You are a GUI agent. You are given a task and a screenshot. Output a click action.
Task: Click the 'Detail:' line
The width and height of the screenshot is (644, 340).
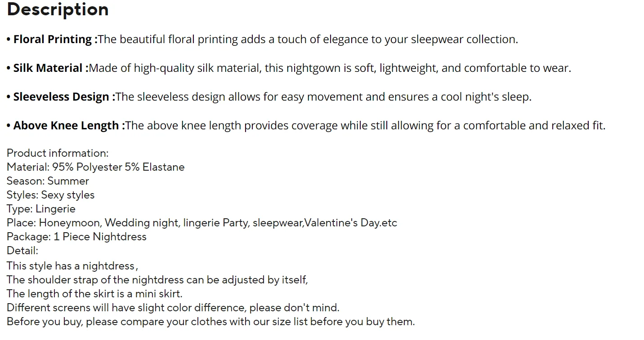coord(22,251)
